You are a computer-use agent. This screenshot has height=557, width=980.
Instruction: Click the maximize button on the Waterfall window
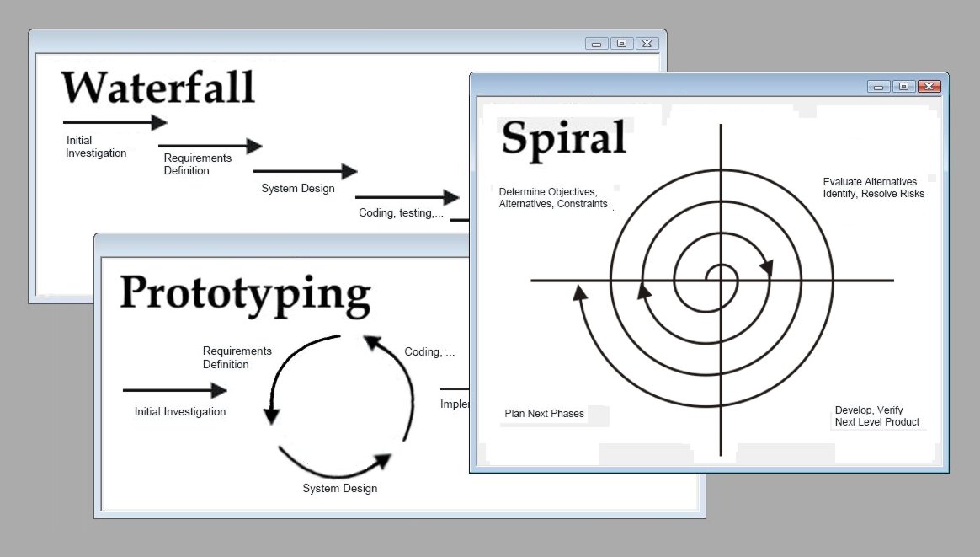point(621,43)
